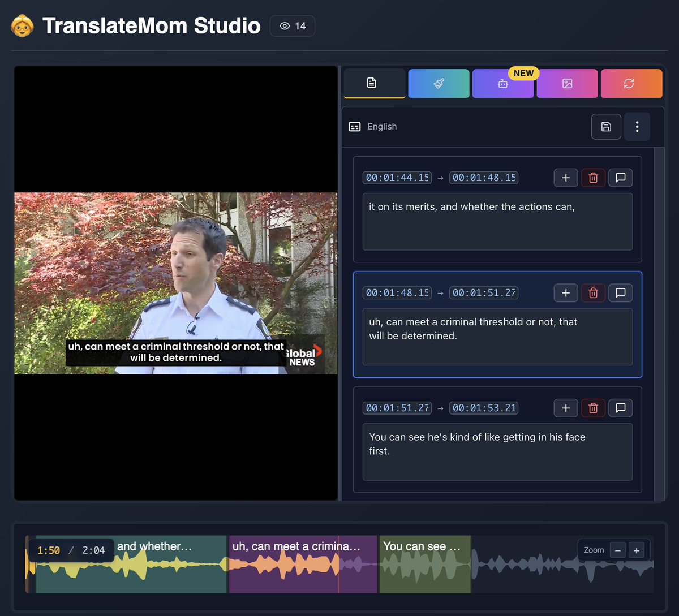The image size is (679, 616).
Task: Open the sync panel on the toolbar
Action: click(x=631, y=83)
